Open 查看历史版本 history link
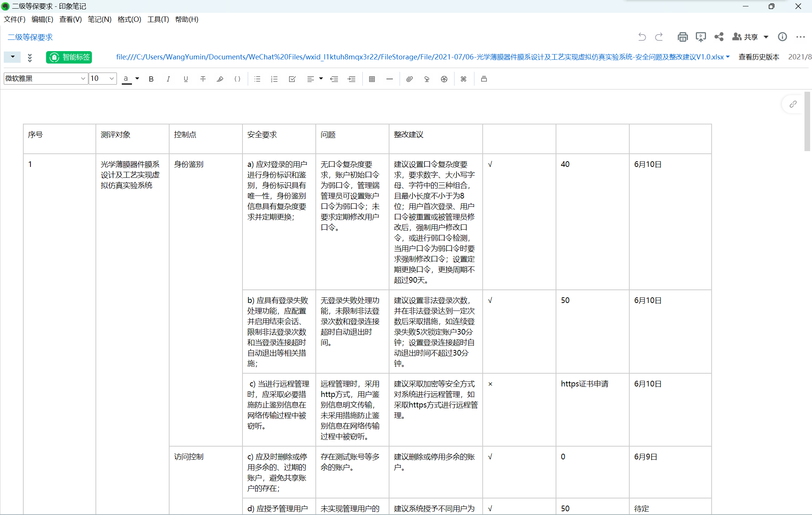 coord(759,57)
